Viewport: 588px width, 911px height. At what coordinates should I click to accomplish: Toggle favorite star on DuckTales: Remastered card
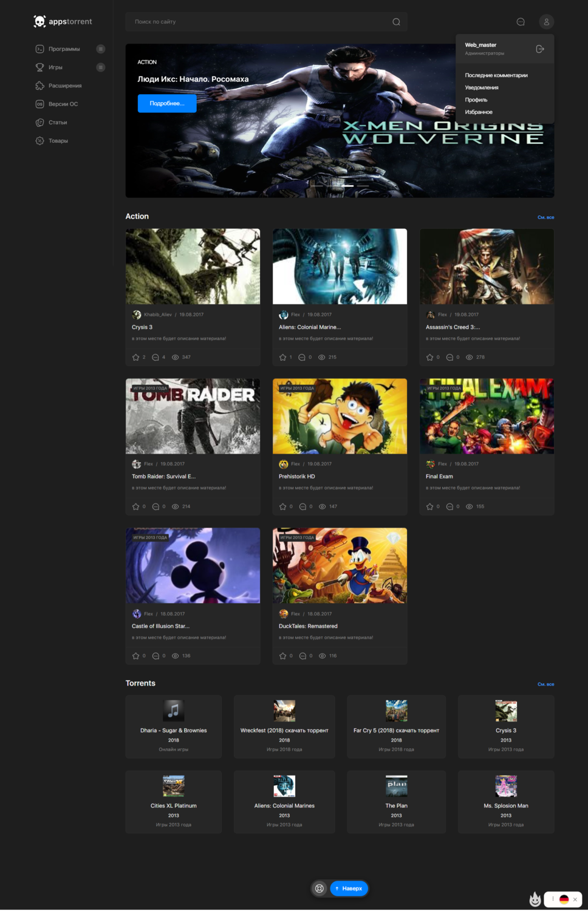(282, 656)
